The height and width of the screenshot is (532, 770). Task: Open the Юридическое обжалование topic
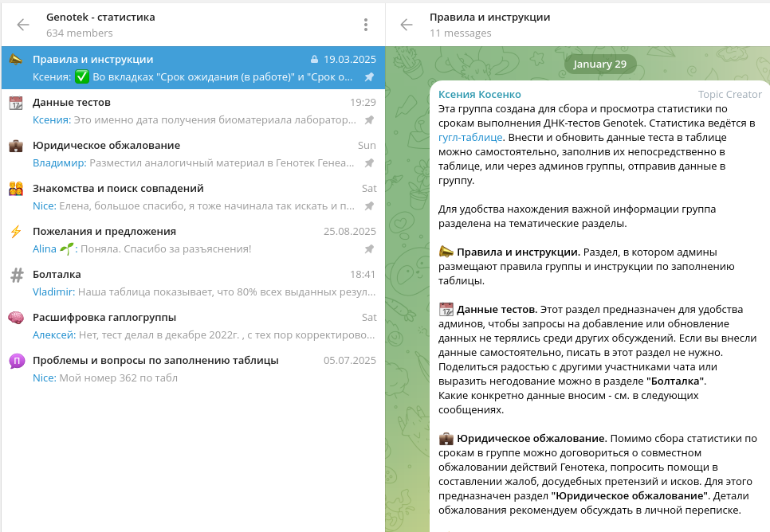(193, 154)
